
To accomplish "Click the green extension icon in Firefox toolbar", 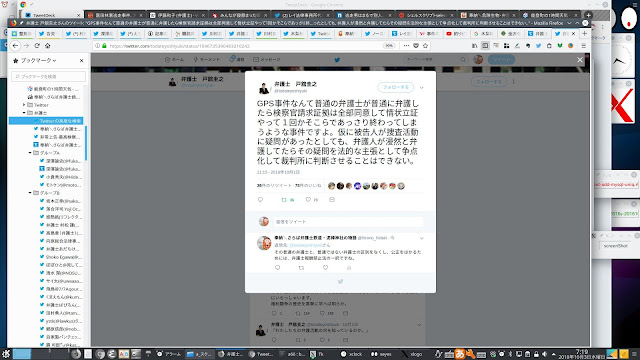I will [560, 46].
